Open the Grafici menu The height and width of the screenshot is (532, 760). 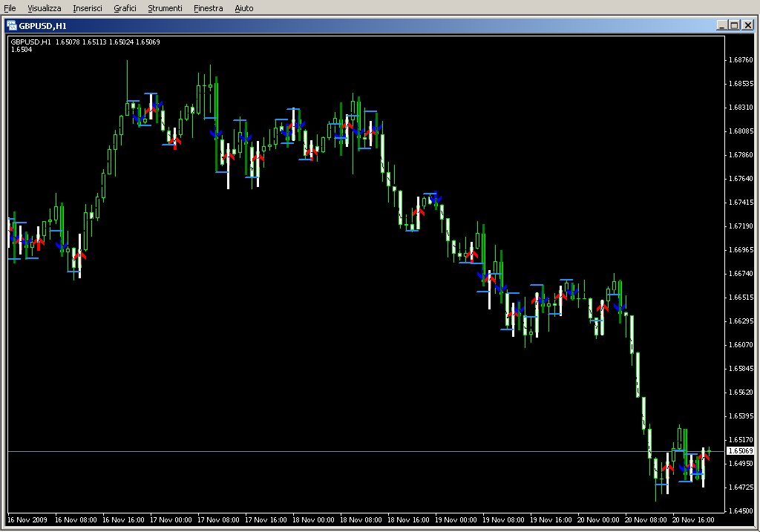(x=125, y=8)
